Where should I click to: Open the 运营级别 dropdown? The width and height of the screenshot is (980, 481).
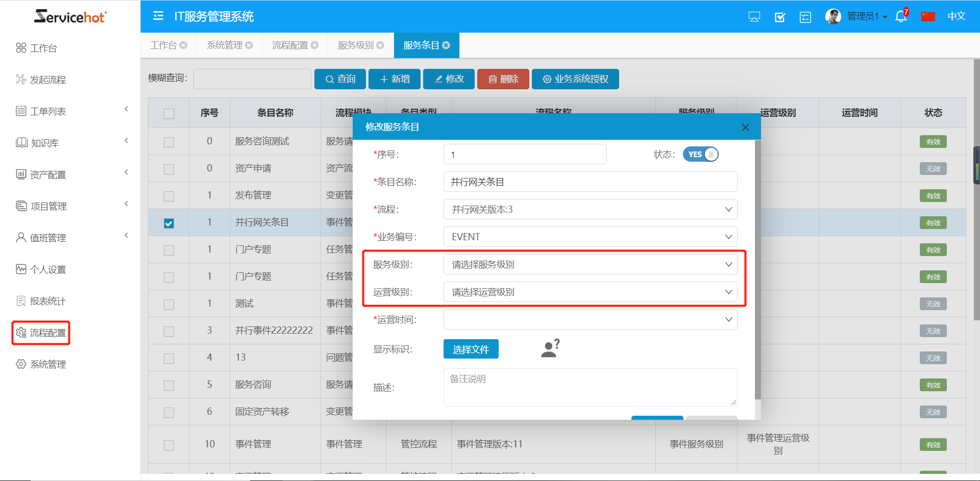click(x=590, y=292)
